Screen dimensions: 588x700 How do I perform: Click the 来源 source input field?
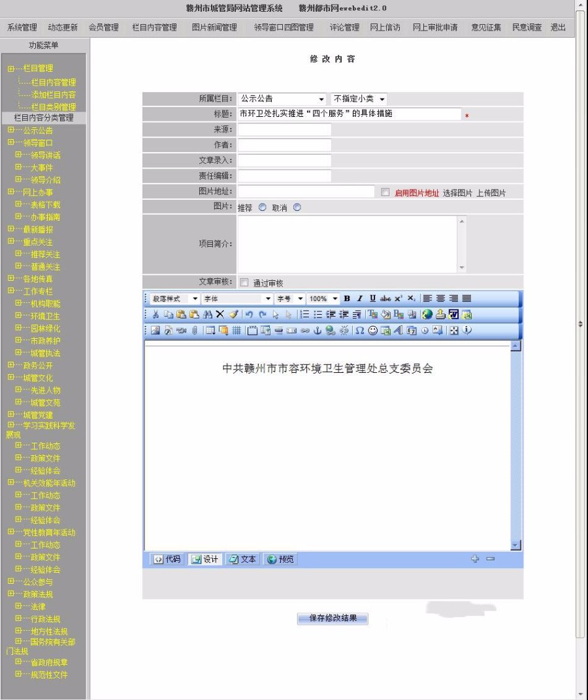coord(284,129)
